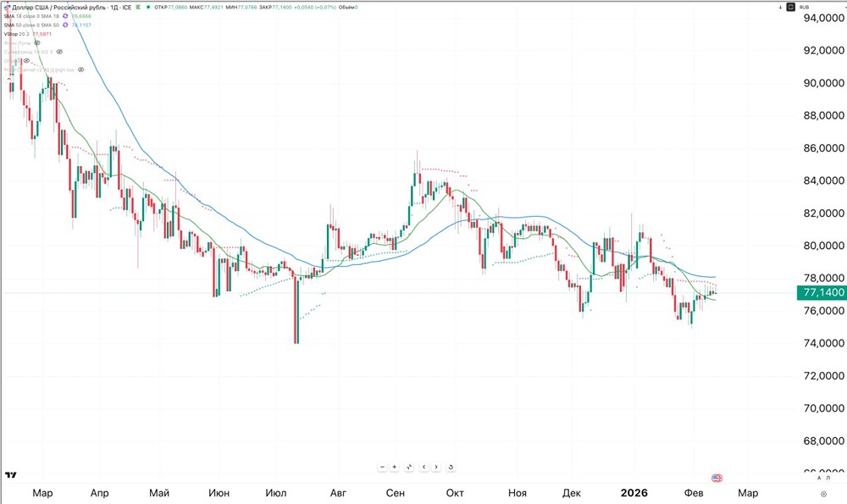Click the Июл label on the time axis

coord(276,493)
